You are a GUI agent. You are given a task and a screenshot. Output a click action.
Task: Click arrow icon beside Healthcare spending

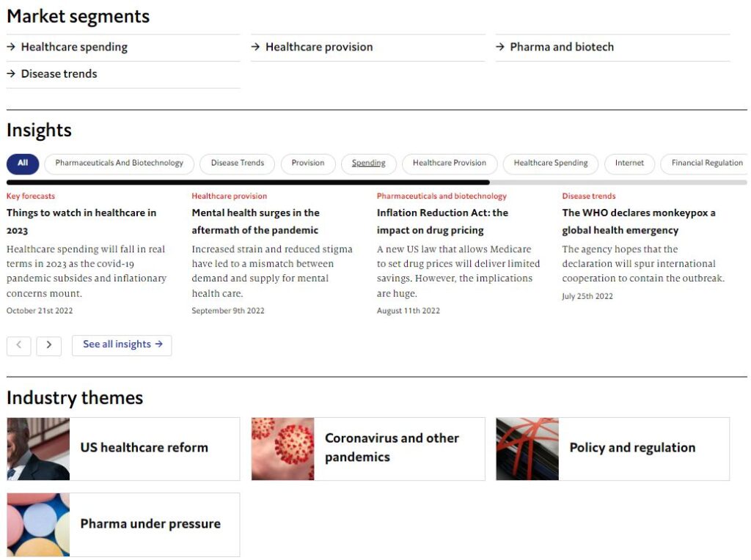click(12, 47)
